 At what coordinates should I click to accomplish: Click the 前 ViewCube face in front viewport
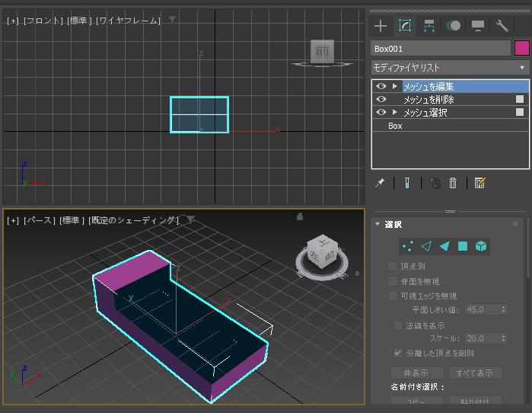pos(322,51)
